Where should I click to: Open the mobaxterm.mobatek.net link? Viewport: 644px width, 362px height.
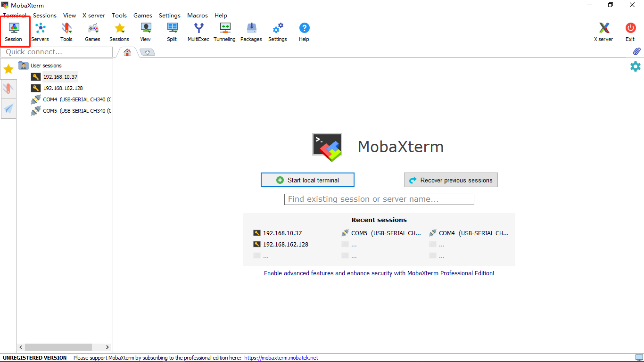(281, 358)
